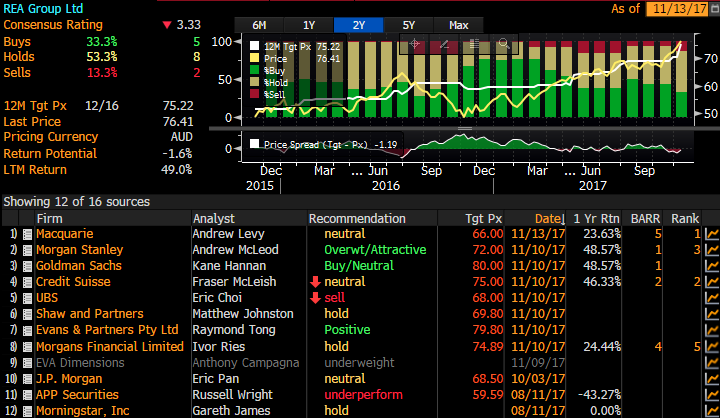Show the APP Securities row chart icon

coord(712,395)
